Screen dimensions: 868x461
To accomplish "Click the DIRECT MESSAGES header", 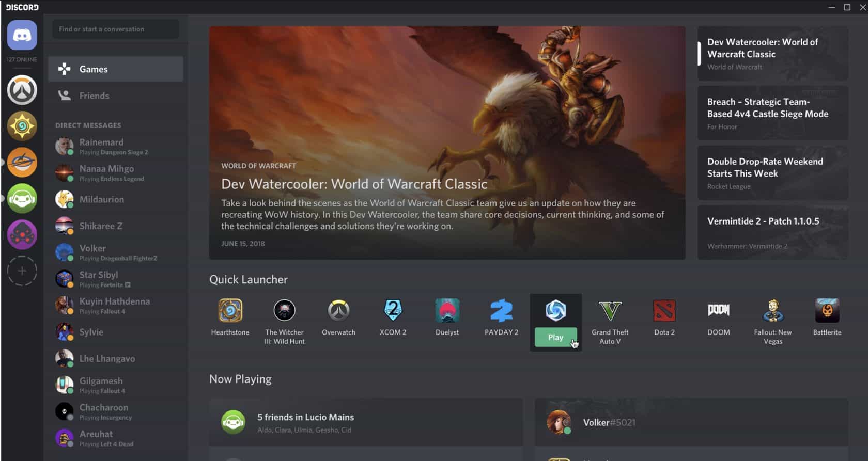I will tap(88, 125).
